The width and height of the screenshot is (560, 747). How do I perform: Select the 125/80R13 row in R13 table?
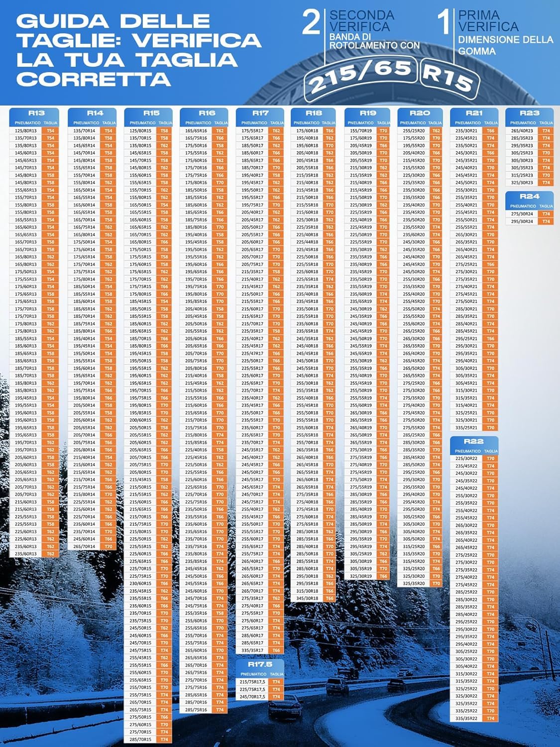tap(34, 131)
